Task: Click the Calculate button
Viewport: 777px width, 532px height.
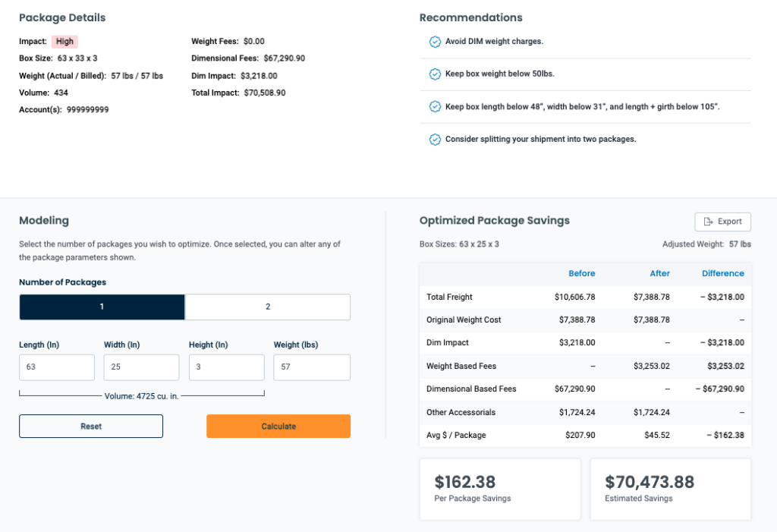Action: pos(278,426)
